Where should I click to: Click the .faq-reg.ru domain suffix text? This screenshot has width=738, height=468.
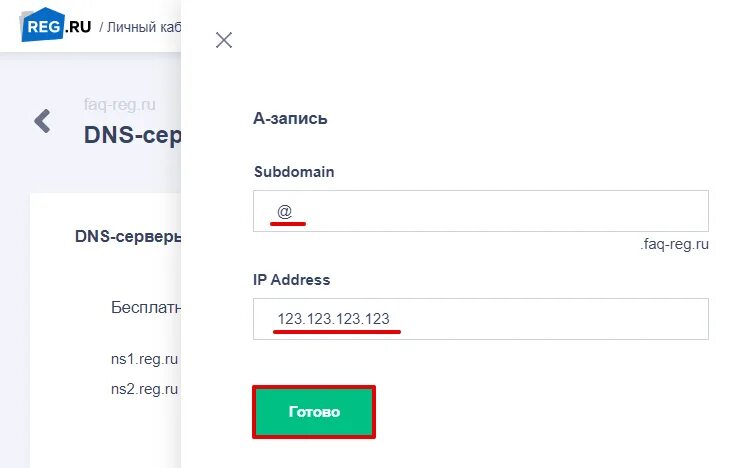coord(675,244)
